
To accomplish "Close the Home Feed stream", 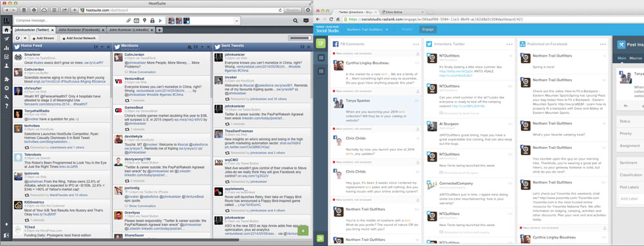I will point(108,47).
